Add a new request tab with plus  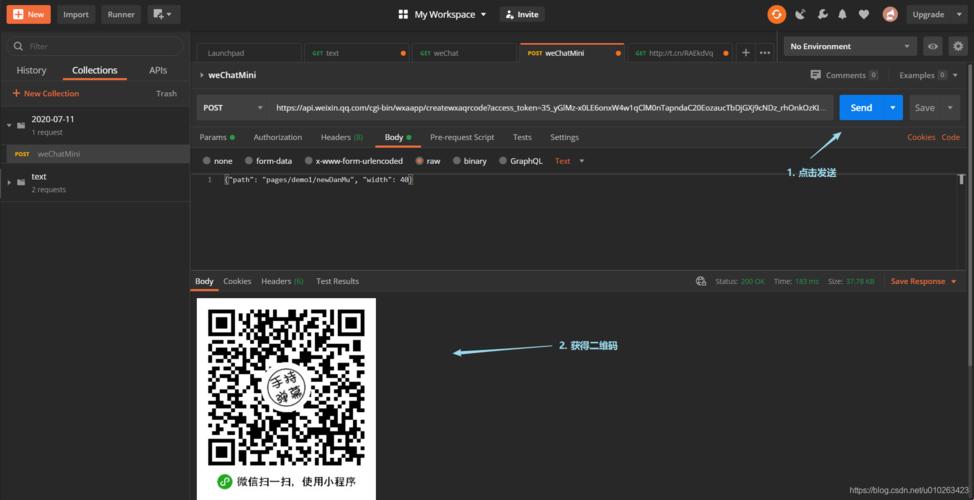[x=746, y=53]
